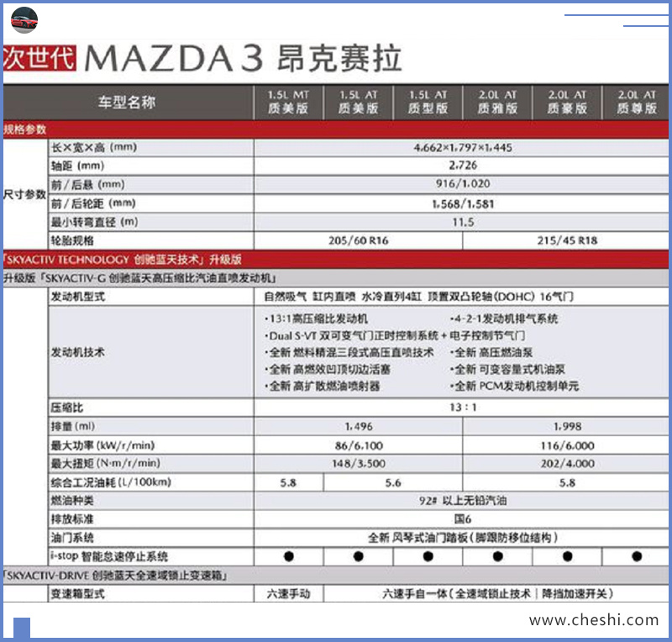
Task: Click the '尺寸参数' row group label
Action: (x=25, y=194)
